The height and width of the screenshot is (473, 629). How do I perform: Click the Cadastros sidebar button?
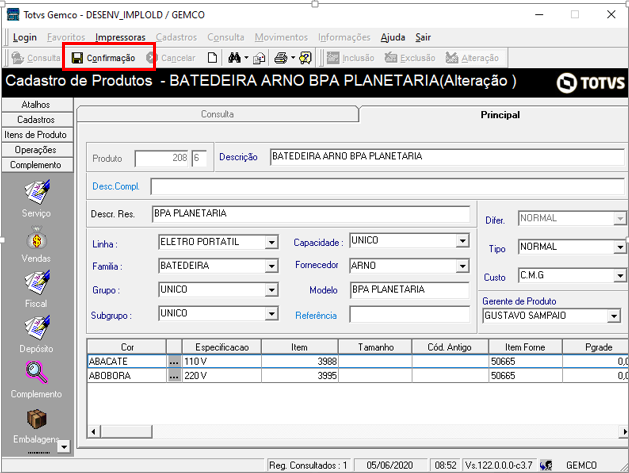[x=37, y=120]
